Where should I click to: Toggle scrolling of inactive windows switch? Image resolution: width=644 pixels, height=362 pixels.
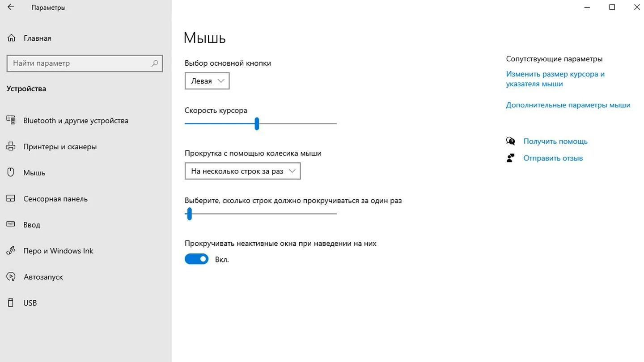[197, 259]
